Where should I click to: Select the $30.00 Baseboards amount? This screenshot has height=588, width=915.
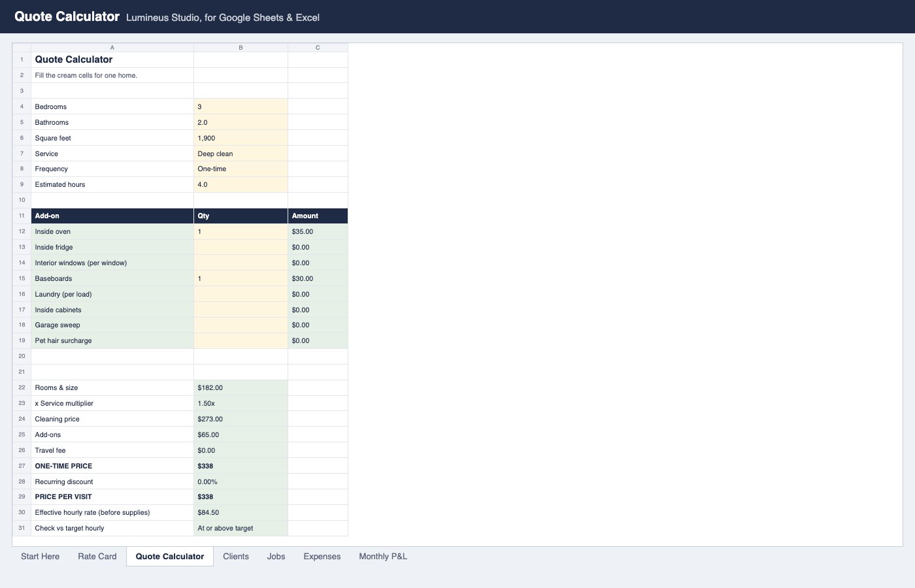318,278
